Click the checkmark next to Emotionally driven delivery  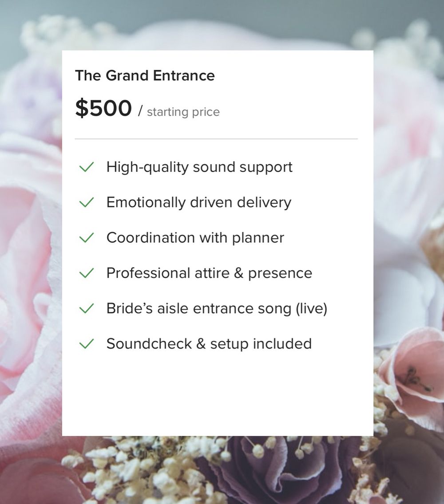pos(86,202)
